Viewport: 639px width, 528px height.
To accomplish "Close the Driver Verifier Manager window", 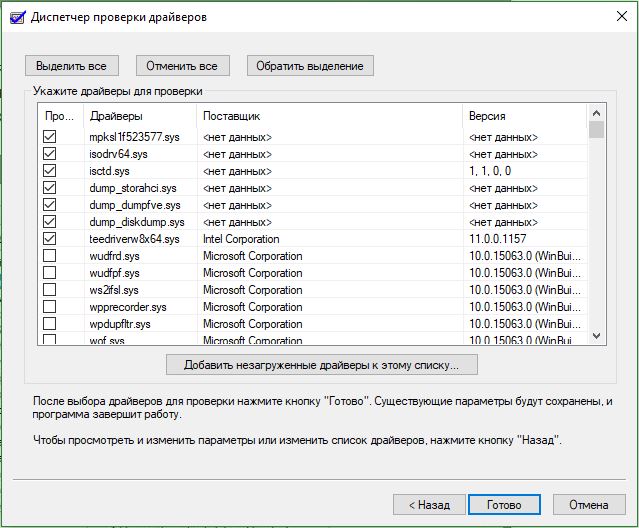I will 622,16.
